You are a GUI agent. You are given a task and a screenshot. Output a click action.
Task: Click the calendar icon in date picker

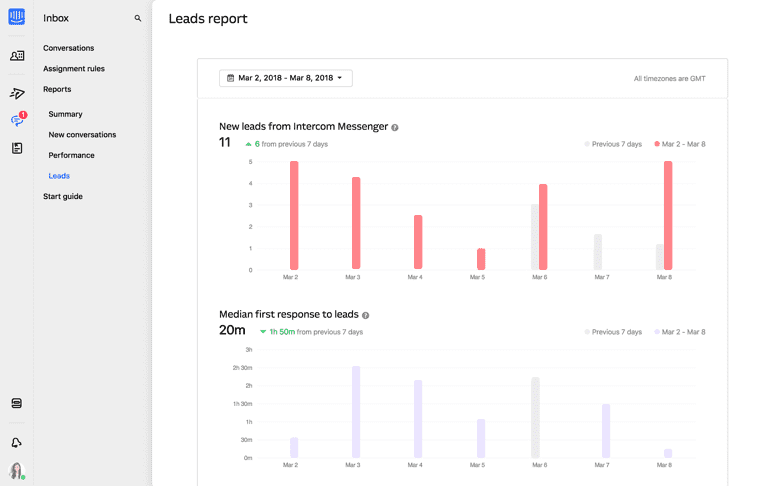point(231,78)
